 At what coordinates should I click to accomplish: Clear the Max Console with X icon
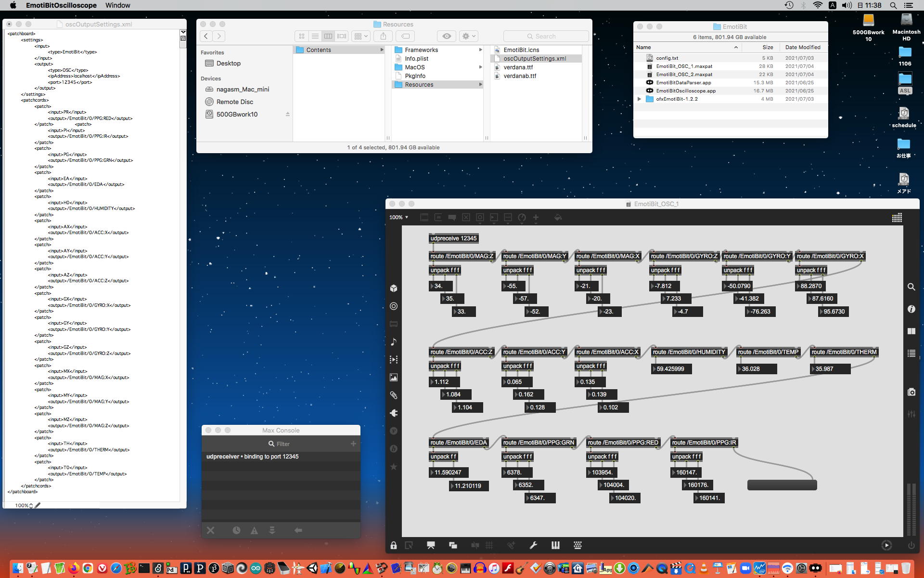point(210,530)
